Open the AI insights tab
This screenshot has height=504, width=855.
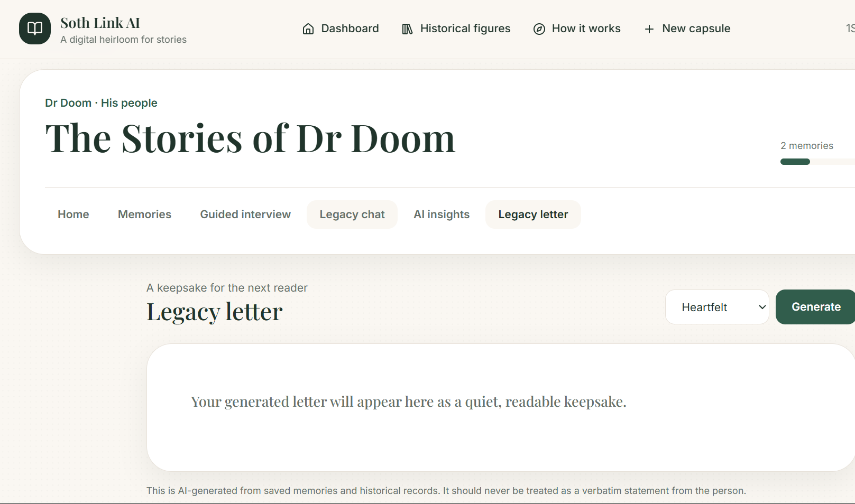[x=442, y=214]
